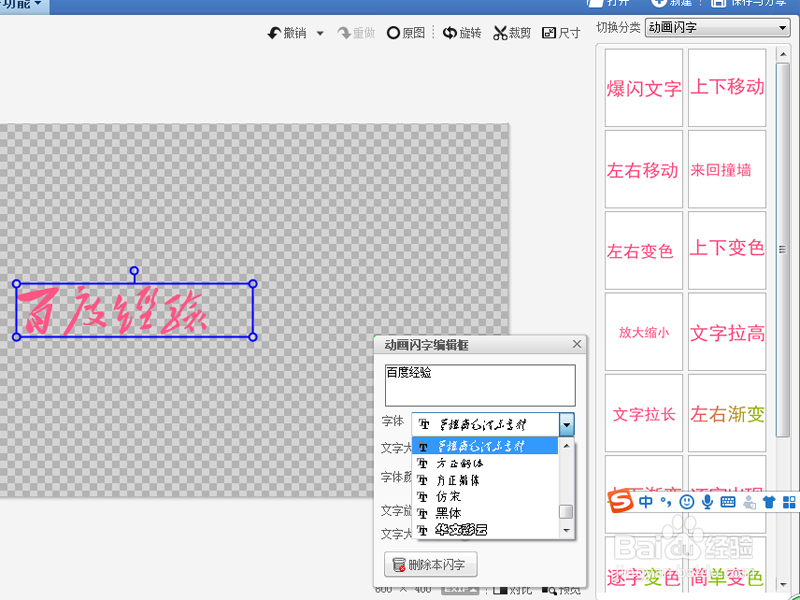The height and width of the screenshot is (600, 800).
Task: Pick 仿宋 in the font list
Action: point(485,496)
